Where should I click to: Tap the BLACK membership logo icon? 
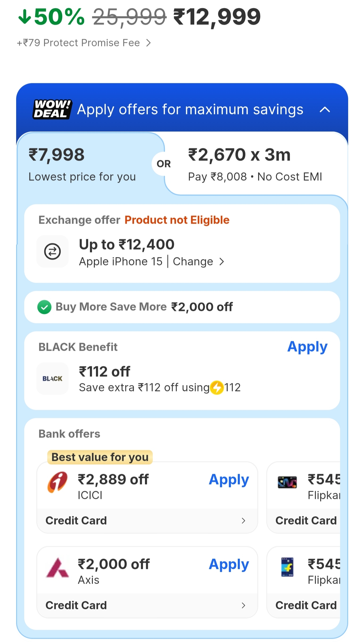pos(52,378)
